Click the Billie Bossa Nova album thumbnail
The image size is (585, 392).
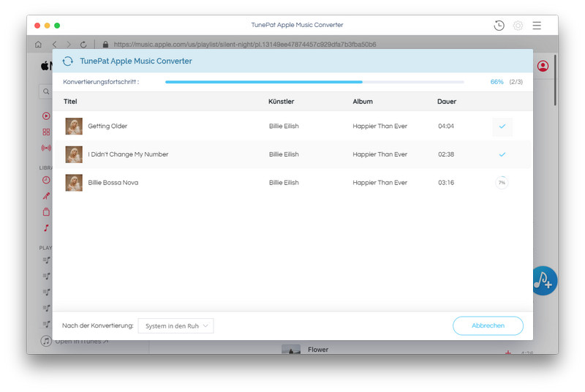click(74, 183)
